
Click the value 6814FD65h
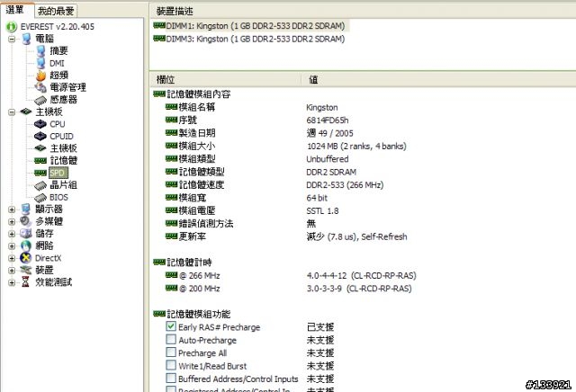[x=327, y=120]
